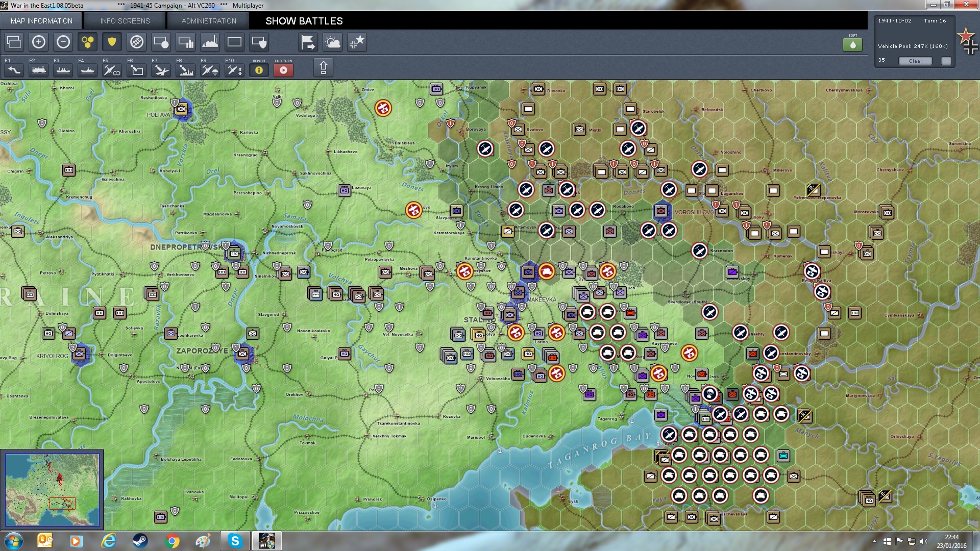Click the red star and cross emblem
This screenshot has width=980, height=551.
point(968,41)
